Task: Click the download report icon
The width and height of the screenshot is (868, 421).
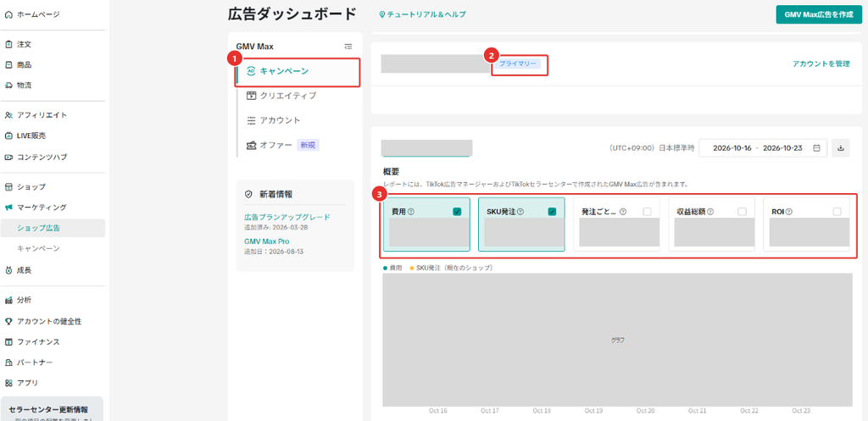Action: pyautogui.click(x=841, y=148)
